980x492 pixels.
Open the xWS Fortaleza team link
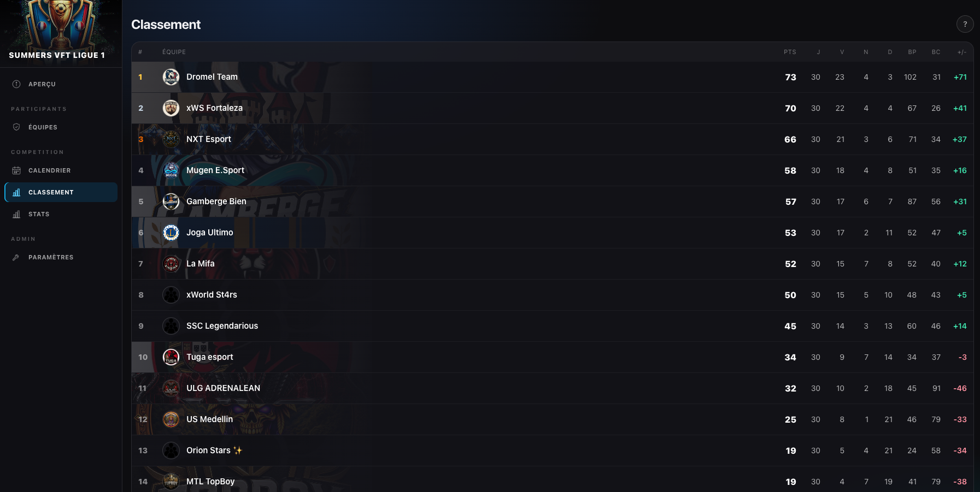pyautogui.click(x=214, y=108)
